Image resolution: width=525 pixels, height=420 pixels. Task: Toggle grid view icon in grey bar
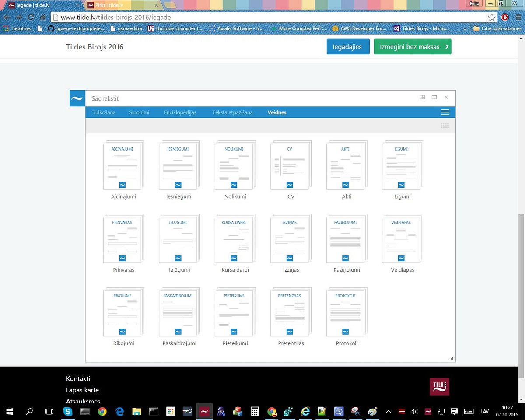(445, 126)
